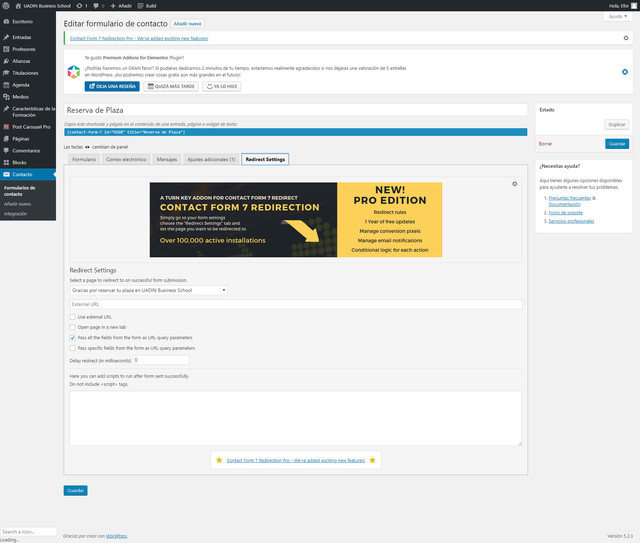Viewport: 640px width, 543px height.
Task: Expand the Ayuda help dropdown
Action: [x=618, y=16]
